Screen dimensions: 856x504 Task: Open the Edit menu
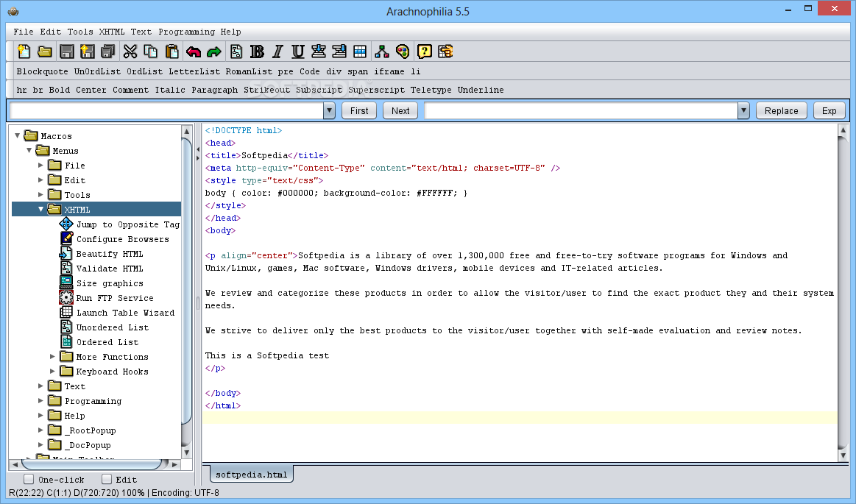[x=50, y=32]
